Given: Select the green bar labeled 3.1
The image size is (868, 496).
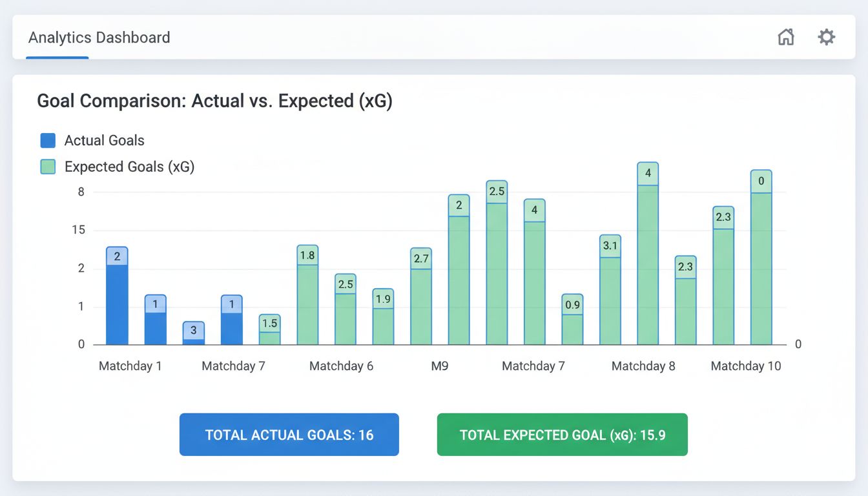Looking at the screenshot, I should pos(610,292).
